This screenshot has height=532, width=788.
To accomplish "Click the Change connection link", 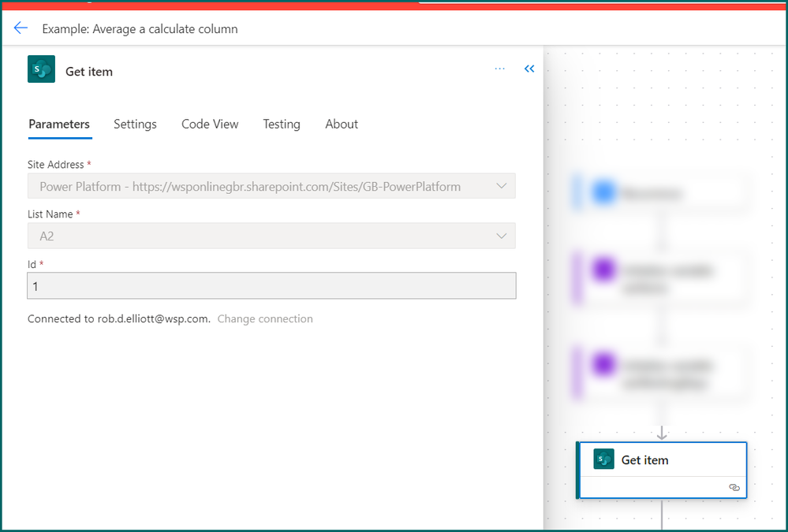I will click(x=265, y=319).
